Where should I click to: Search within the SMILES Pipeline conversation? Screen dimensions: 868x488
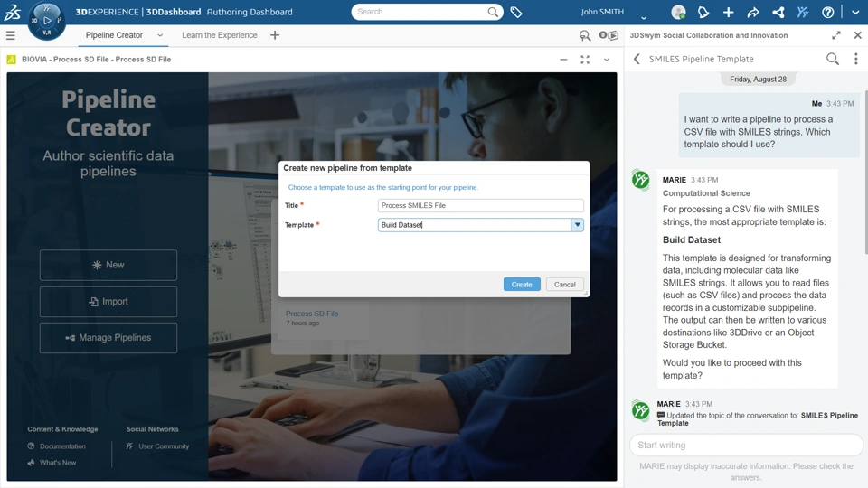click(833, 59)
